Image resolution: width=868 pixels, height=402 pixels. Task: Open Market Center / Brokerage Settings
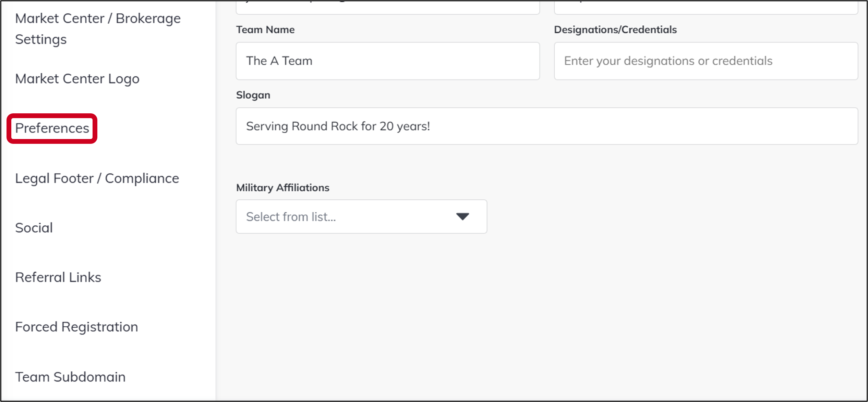point(98,29)
